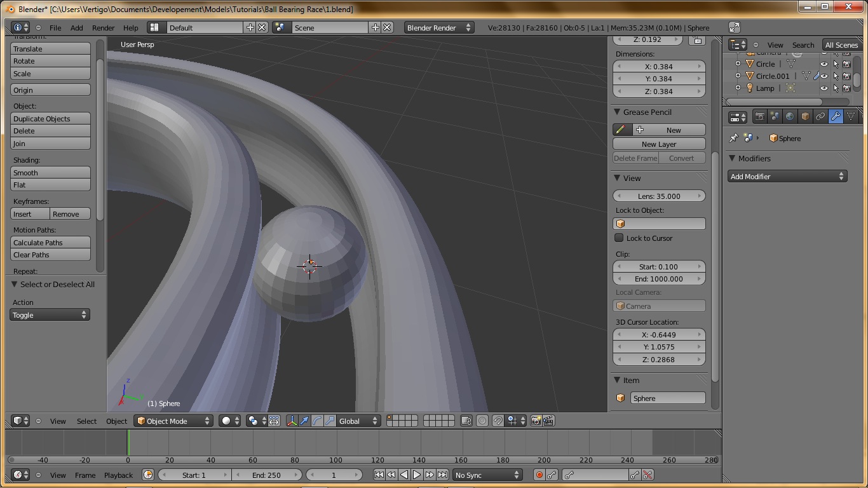Image resolution: width=868 pixels, height=488 pixels.
Task: Toggle automatic keyframe record button
Action: [539, 475]
